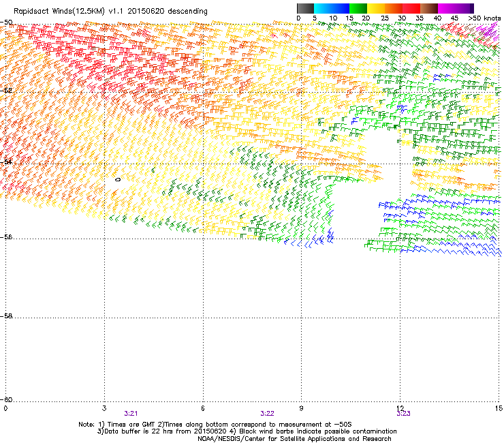Viewport: 504px width, 443px height.
Task: Click the 'Data buffer is 22 hrs' note
Action: [x=247, y=431]
